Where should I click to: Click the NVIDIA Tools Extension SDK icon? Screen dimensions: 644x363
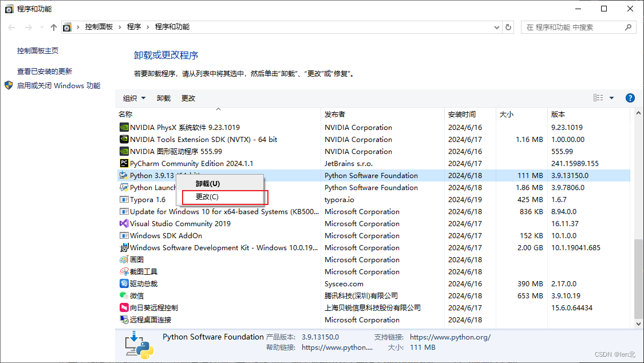tap(124, 139)
